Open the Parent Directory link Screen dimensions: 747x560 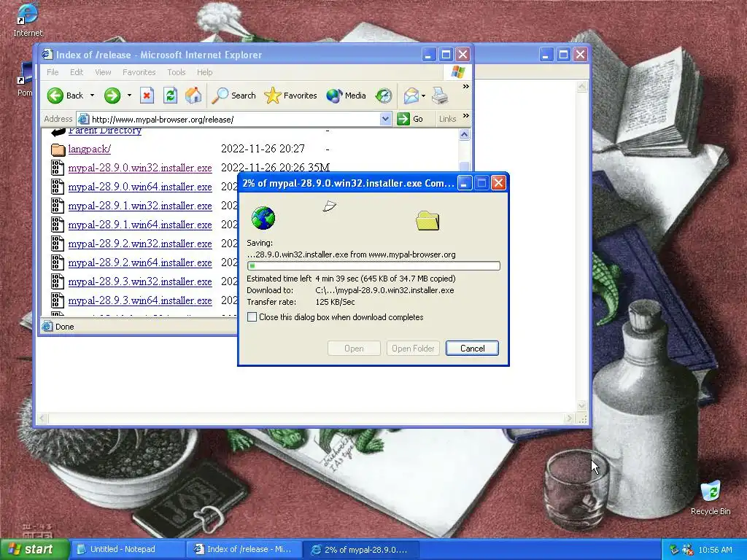(x=105, y=131)
